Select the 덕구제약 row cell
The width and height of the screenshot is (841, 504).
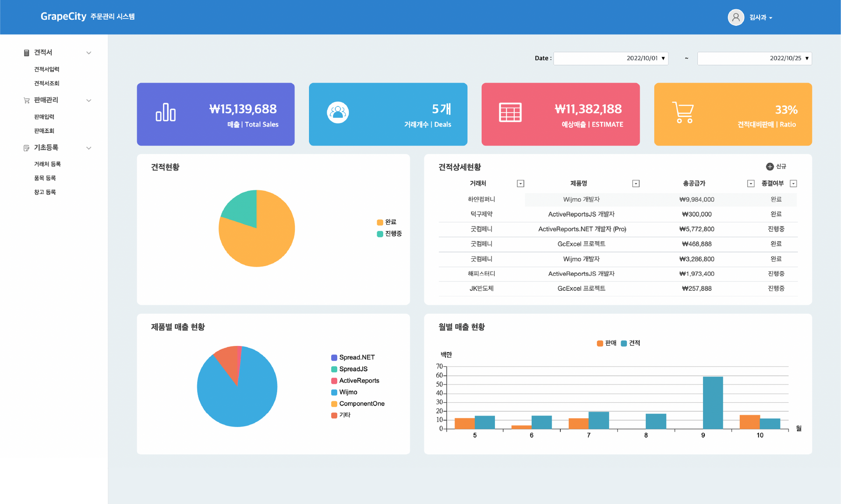pyautogui.click(x=481, y=214)
